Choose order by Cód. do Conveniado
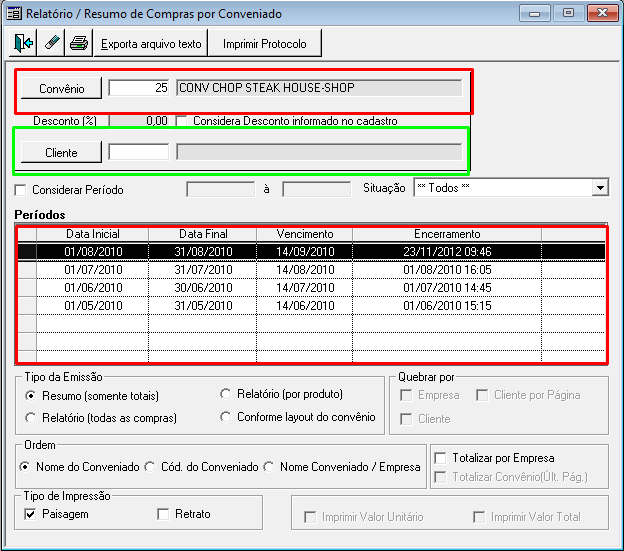The height and width of the screenshot is (551, 624). (150, 467)
